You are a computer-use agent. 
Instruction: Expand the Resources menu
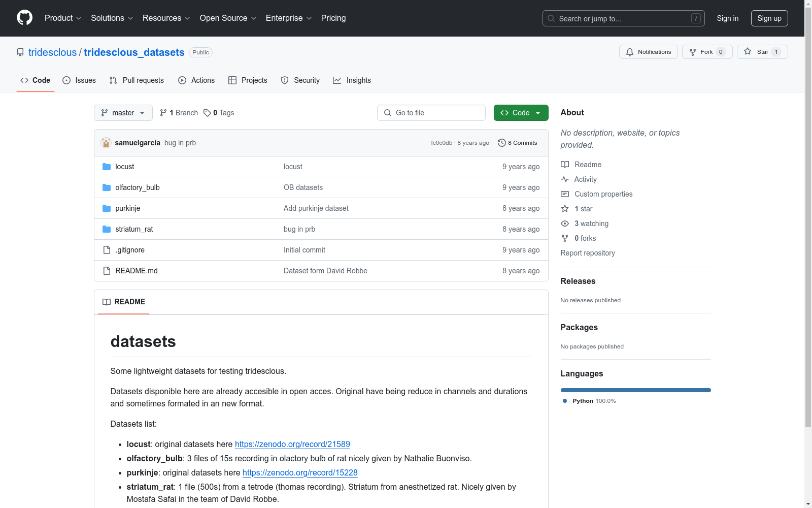click(166, 18)
